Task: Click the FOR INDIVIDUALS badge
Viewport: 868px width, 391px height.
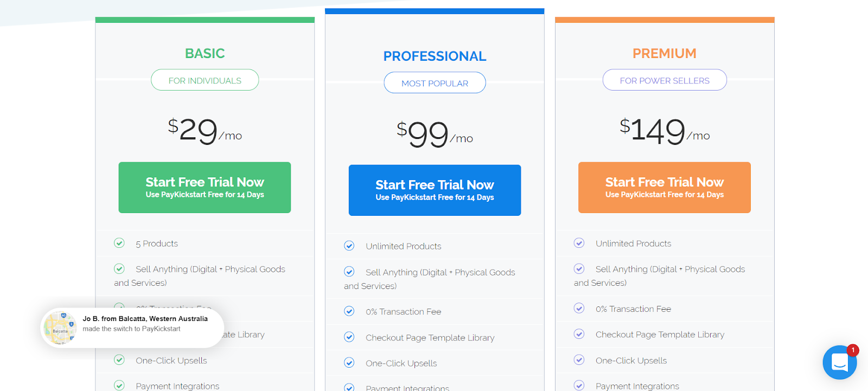Action: pos(205,80)
